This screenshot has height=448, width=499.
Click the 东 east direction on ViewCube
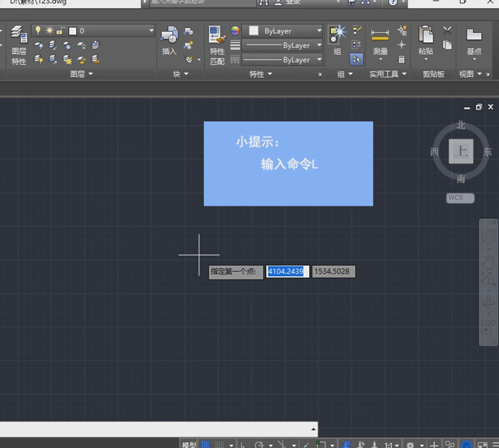[487, 152]
